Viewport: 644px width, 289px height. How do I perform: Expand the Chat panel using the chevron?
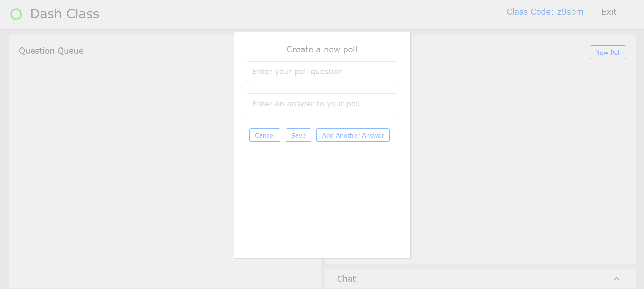pos(616,279)
